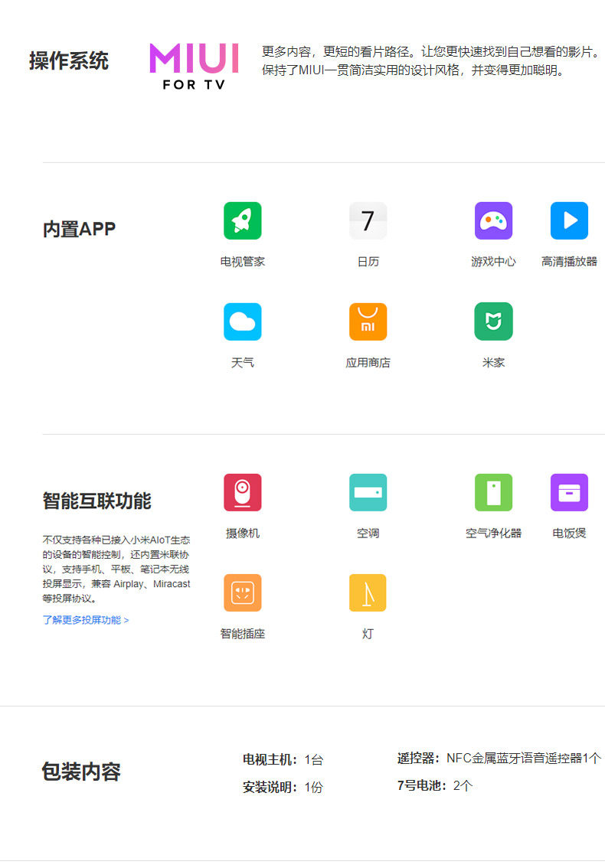
Task: Select the 空调 teal air conditioner icon
Action: click(368, 492)
